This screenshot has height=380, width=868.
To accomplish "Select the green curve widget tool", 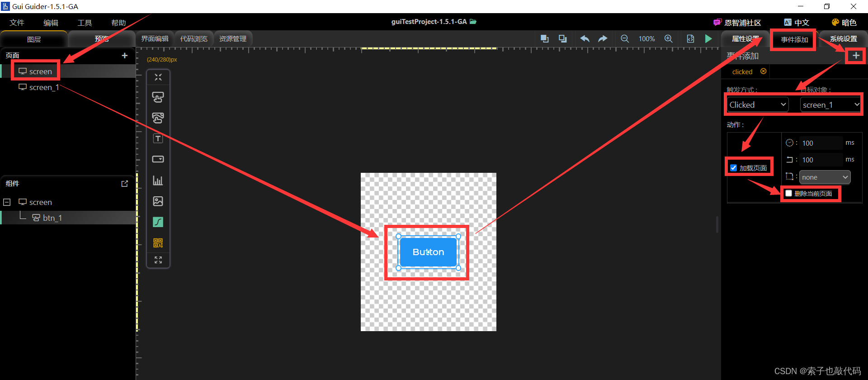I will [158, 222].
